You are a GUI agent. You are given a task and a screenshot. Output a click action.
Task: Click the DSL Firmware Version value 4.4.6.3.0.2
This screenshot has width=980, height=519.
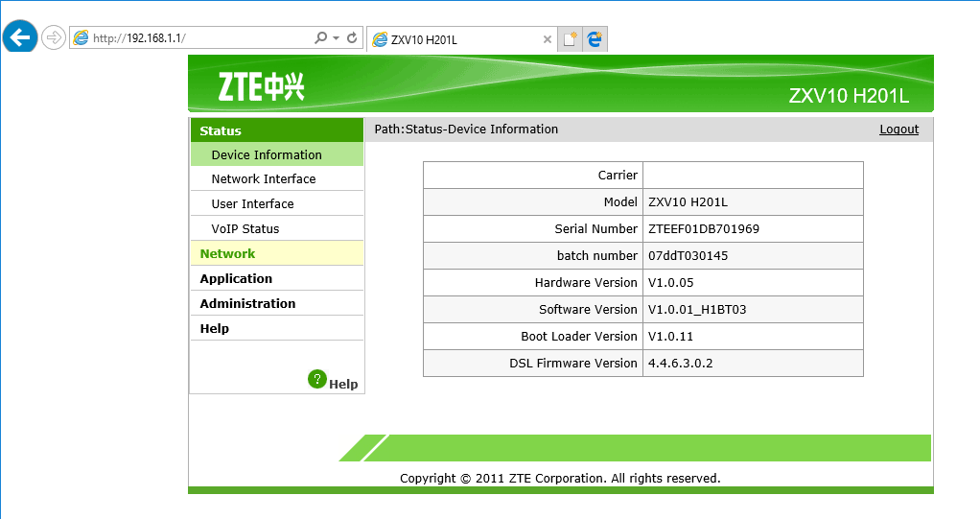(681, 364)
